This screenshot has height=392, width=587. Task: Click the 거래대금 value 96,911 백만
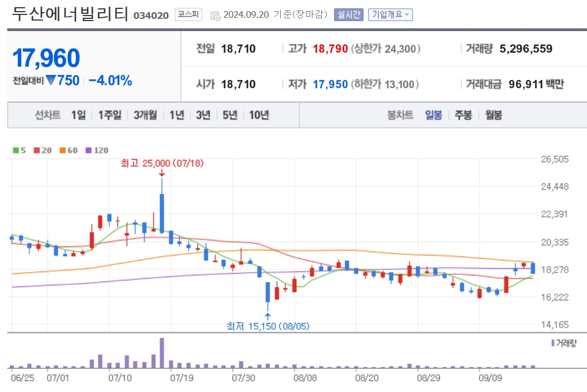(x=536, y=84)
